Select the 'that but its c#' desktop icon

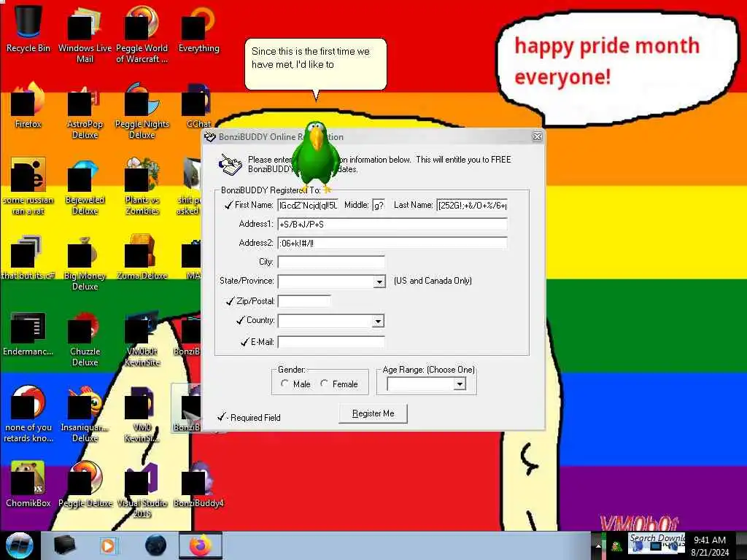pyautogui.click(x=28, y=257)
